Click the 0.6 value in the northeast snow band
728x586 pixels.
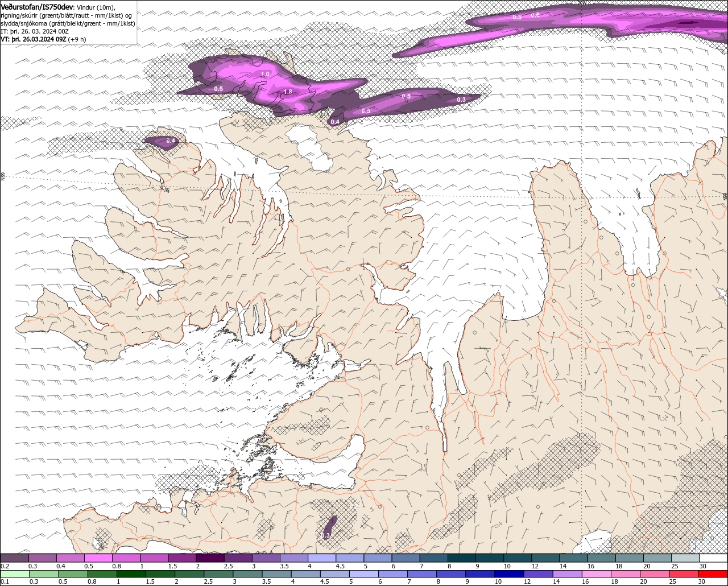point(535,15)
